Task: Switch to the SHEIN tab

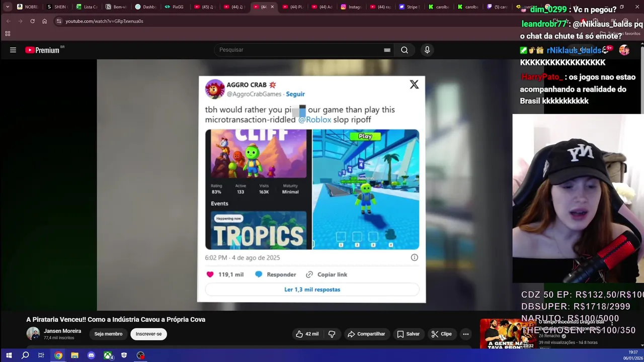Action: click(56, 7)
